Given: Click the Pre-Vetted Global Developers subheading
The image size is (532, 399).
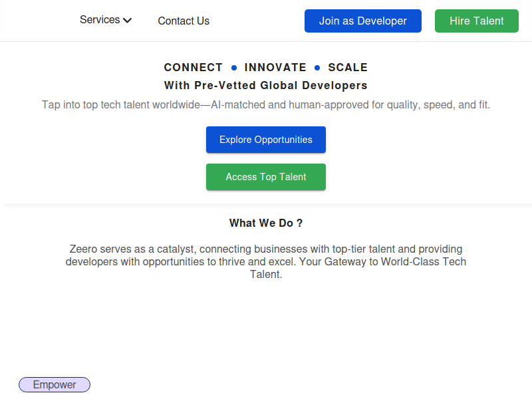Looking at the screenshot, I should click(x=266, y=86).
